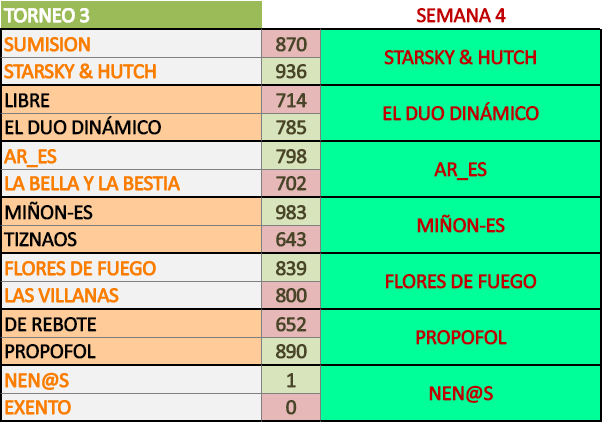
Task: Click the score cell showing 870
Action: (x=290, y=44)
